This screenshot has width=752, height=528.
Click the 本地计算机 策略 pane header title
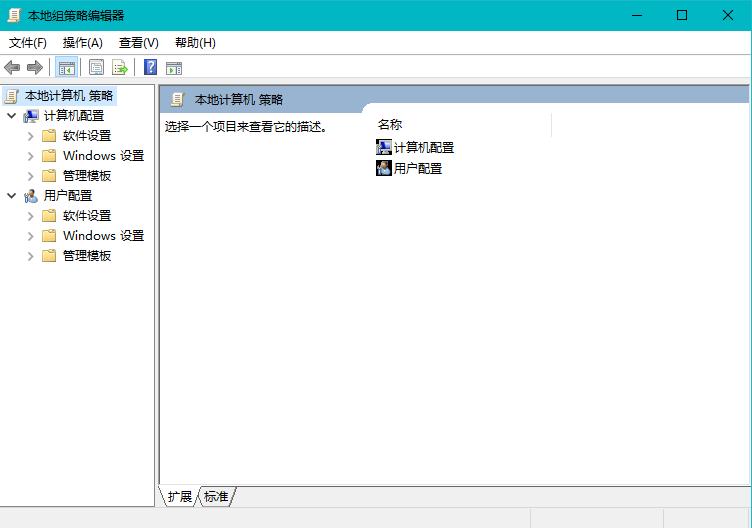coord(239,100)
